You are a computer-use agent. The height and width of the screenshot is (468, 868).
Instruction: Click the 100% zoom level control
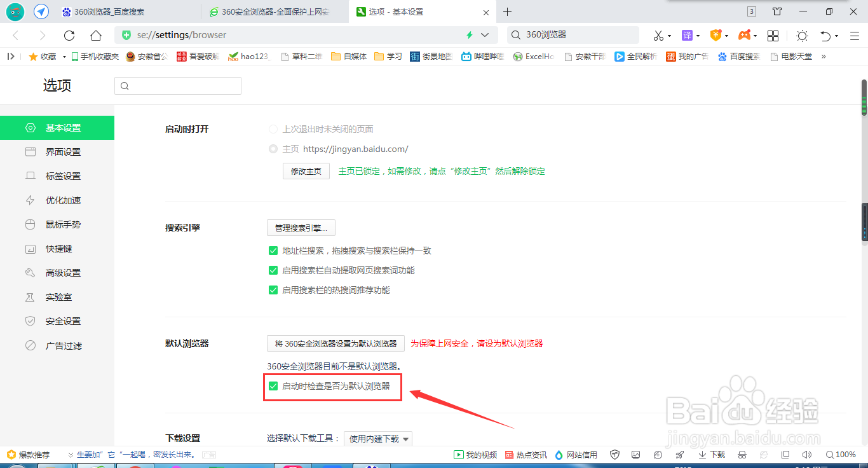coord(840,454)
